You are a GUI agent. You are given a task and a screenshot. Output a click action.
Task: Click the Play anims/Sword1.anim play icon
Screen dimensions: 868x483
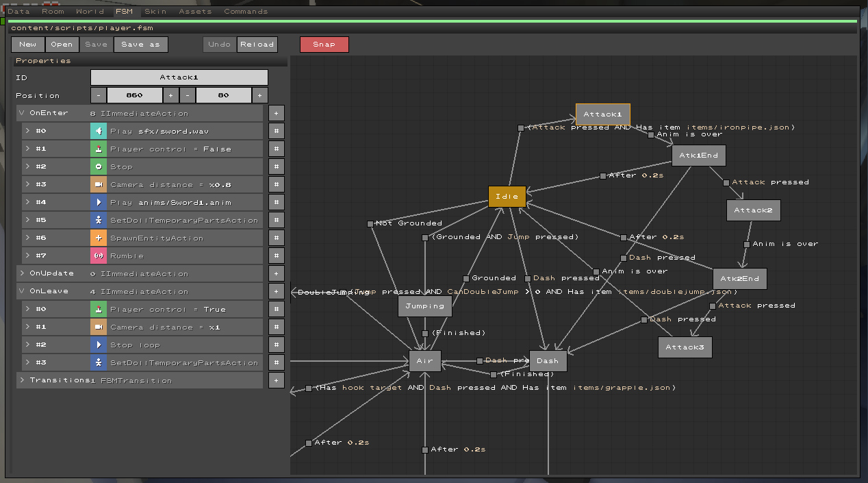tap(99, 202)
